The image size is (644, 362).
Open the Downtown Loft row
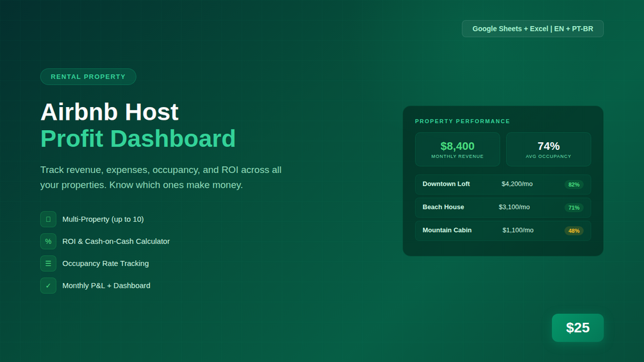point(503,185)
